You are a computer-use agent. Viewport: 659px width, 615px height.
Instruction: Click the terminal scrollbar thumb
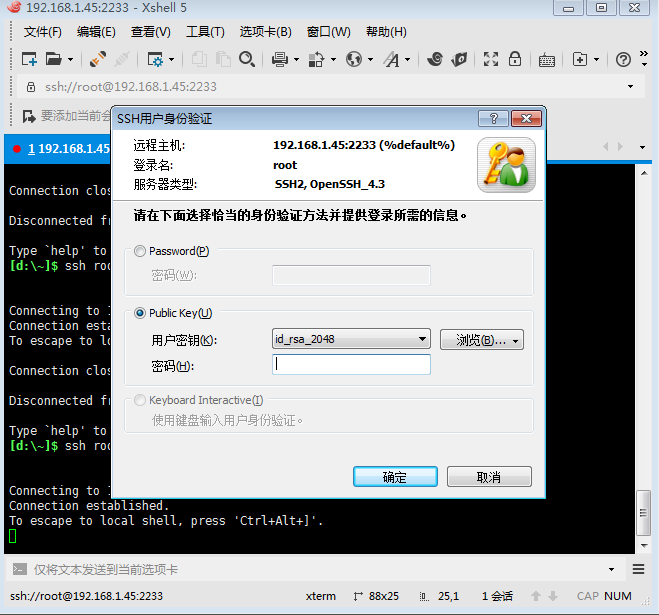point(643,512)
